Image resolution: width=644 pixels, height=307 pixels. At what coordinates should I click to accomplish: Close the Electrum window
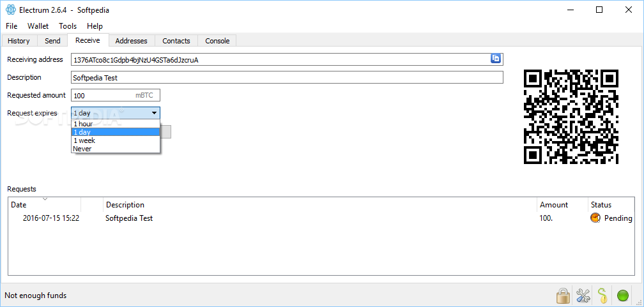[629, 10]
